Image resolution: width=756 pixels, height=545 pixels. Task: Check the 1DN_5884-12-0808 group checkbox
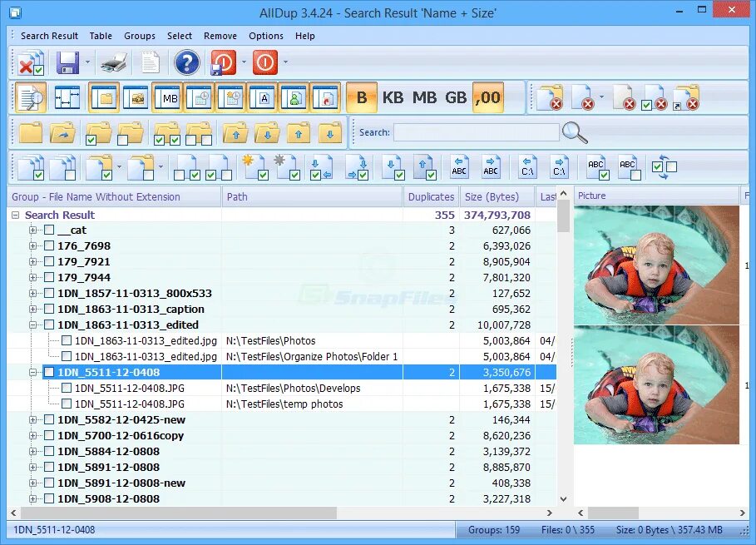pyautogui.click(x=49, y=452)
